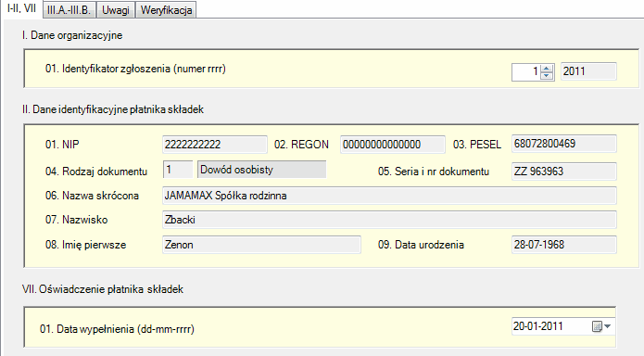Screen dimensions: 644x356
Task: Click the Data urodzenia field 28-07-1968
Action: [x=564, y=245]
